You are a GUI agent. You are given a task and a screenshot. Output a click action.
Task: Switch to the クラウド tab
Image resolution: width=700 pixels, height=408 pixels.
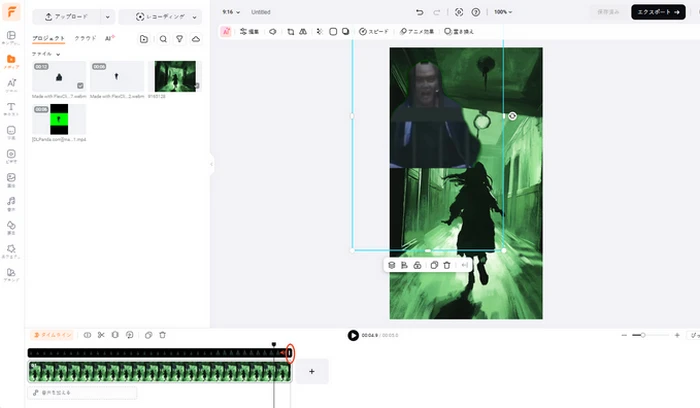tap(85, 38)
